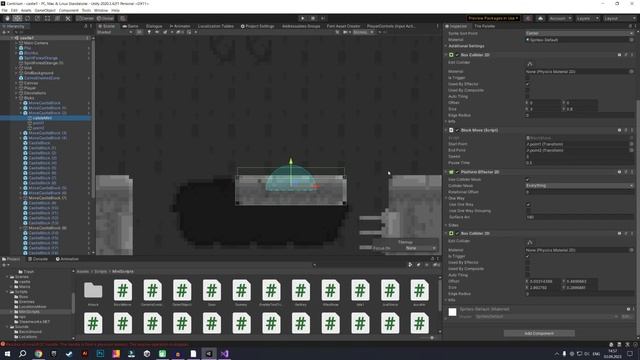Select the Hand tool in toolbar

(x=7, y=18)
